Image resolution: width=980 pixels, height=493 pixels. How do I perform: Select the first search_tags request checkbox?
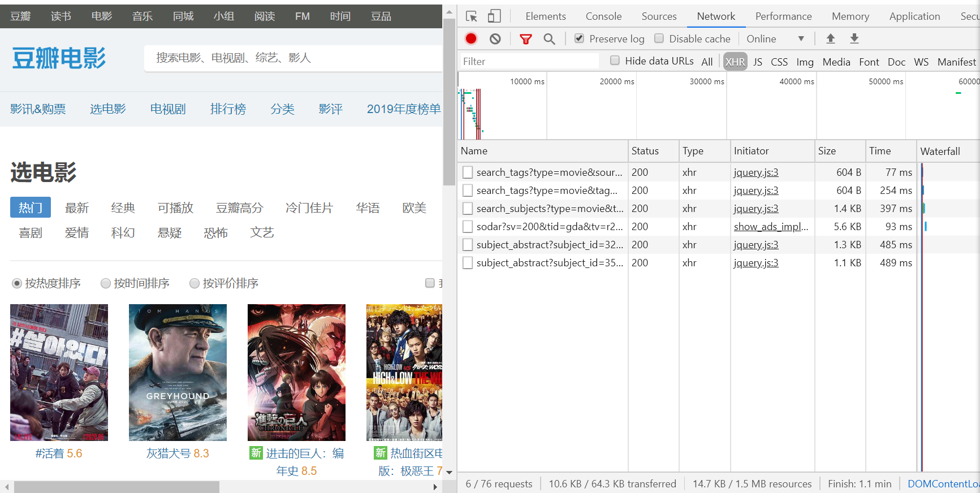(468, 172)
